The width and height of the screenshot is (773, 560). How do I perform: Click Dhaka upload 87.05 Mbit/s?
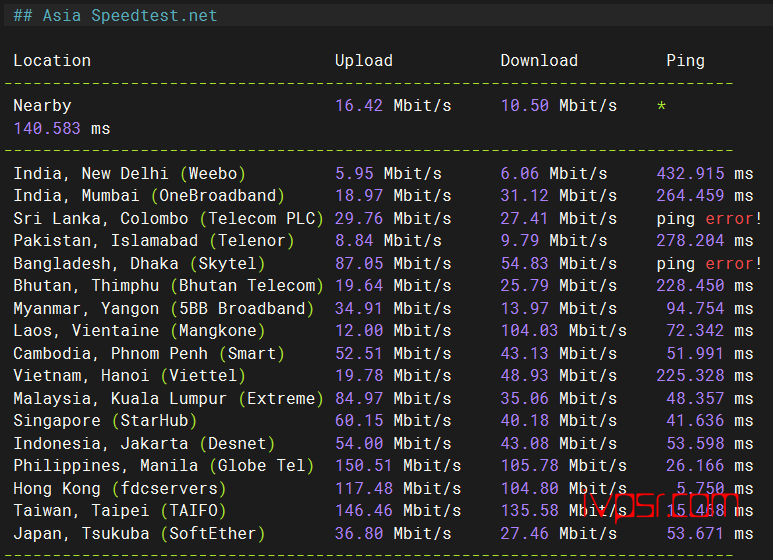tap(393, 263)
